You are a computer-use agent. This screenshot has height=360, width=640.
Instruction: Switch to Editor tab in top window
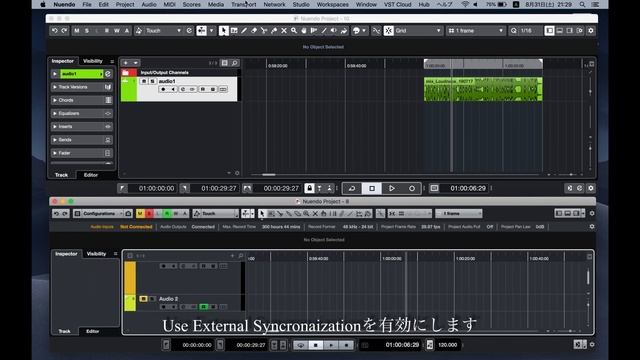(91, 175)
